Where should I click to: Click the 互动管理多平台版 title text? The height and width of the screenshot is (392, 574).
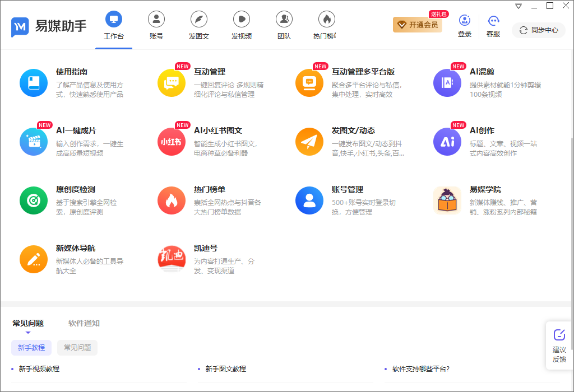(363, 72)
